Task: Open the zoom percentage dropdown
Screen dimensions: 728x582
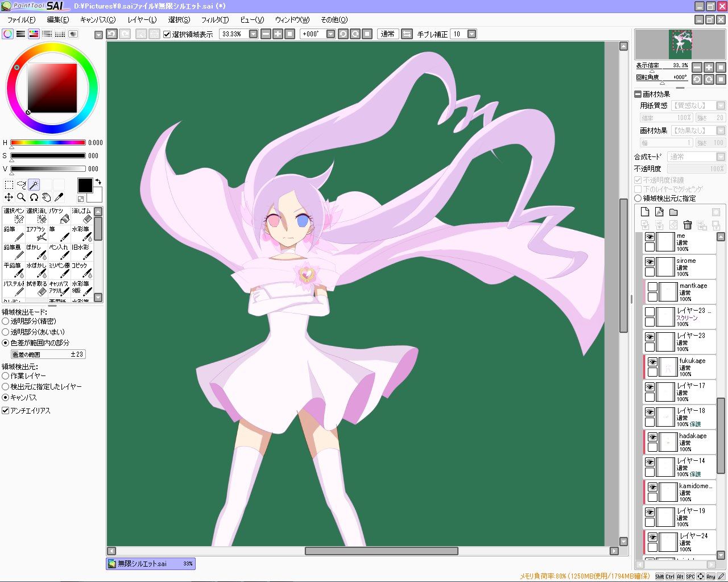Action: point(254,34)
